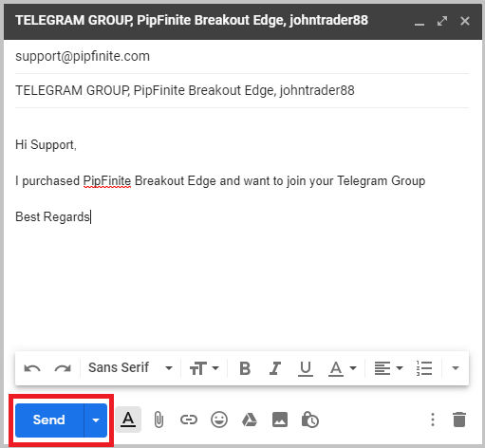
Task: Open the Sans Serif font dropdown
Action: [x=130, y=368]
